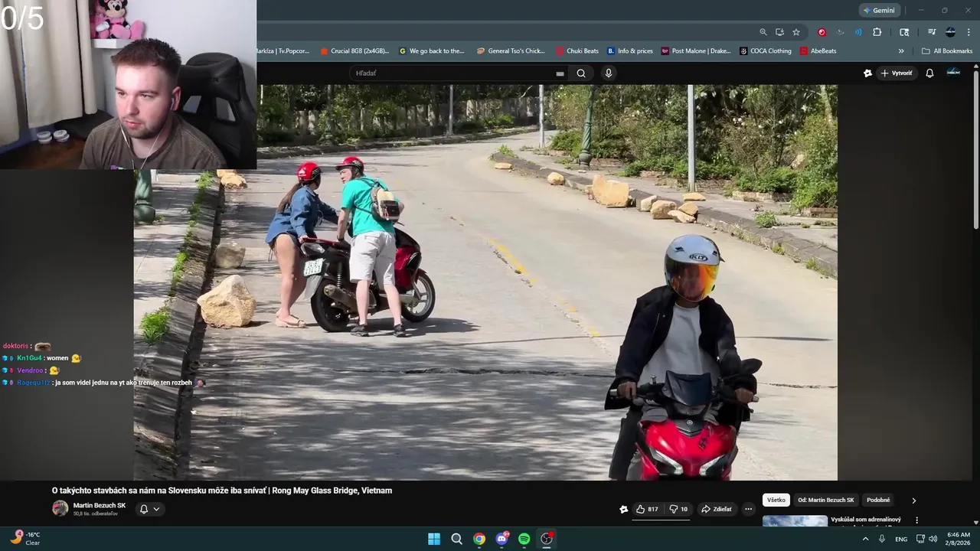Image resolution: width=980 pixels, height=551 pixels.
Task: Open the Martin Bezuch SK channel name
Action: point(100,505)
